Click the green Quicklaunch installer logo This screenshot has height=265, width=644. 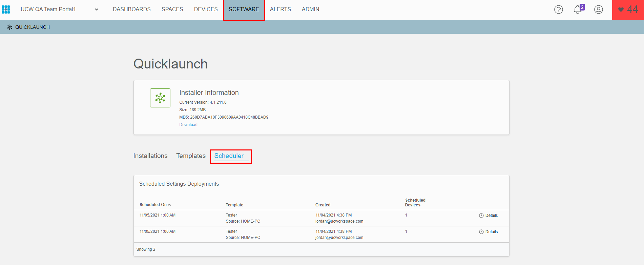click(x=160, y=98)
